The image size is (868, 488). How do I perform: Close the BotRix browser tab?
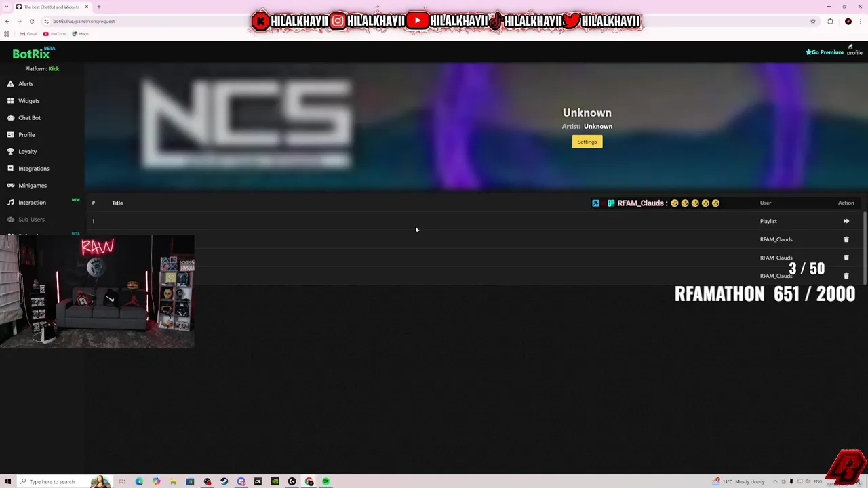[87, 7]
